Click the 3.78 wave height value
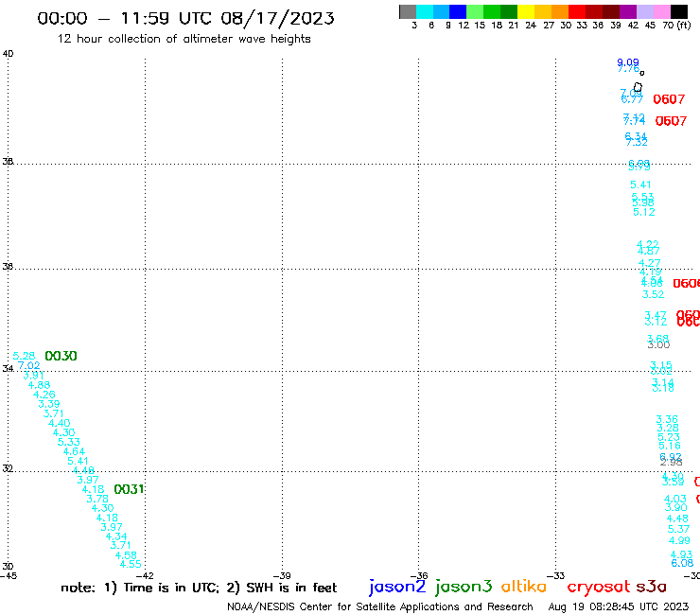Screen dimensions: 700x615 click(97, 499)
